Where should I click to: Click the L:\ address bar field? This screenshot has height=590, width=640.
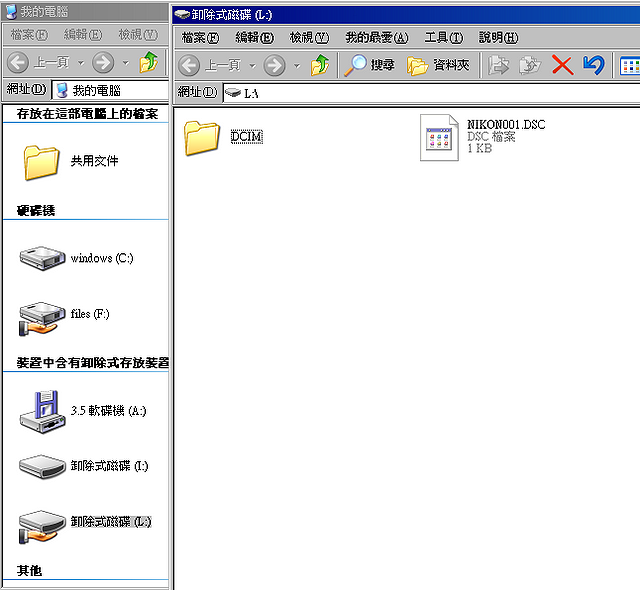[431, 93]
